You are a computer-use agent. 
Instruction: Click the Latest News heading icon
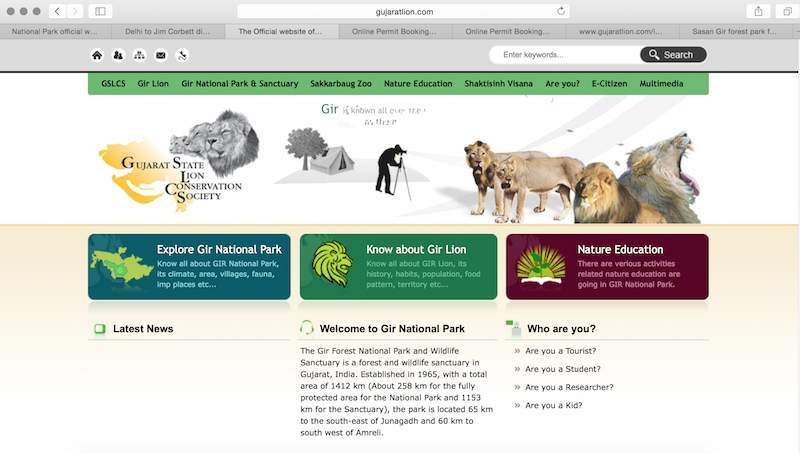[x=100, y=329]
